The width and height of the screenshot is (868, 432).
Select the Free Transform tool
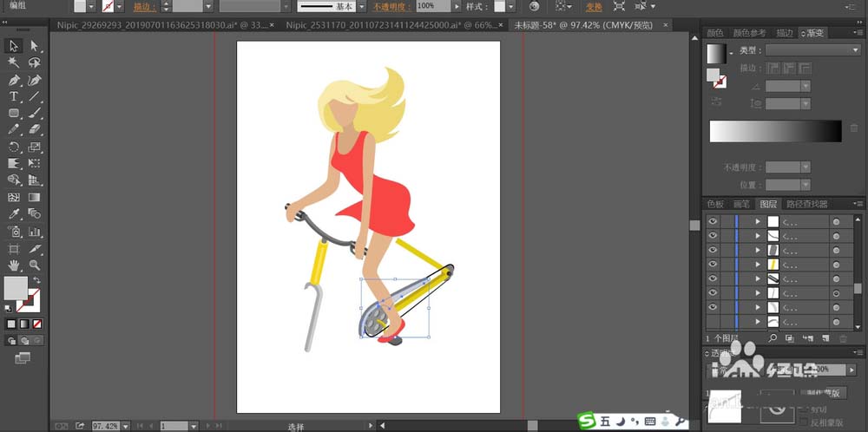pos(35,164)
